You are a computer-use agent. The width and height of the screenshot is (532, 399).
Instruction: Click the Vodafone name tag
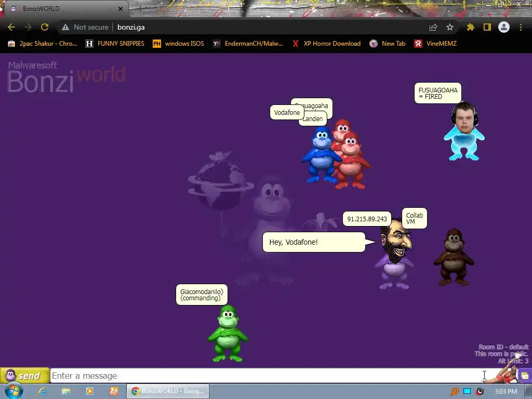[x=287, y=113]
